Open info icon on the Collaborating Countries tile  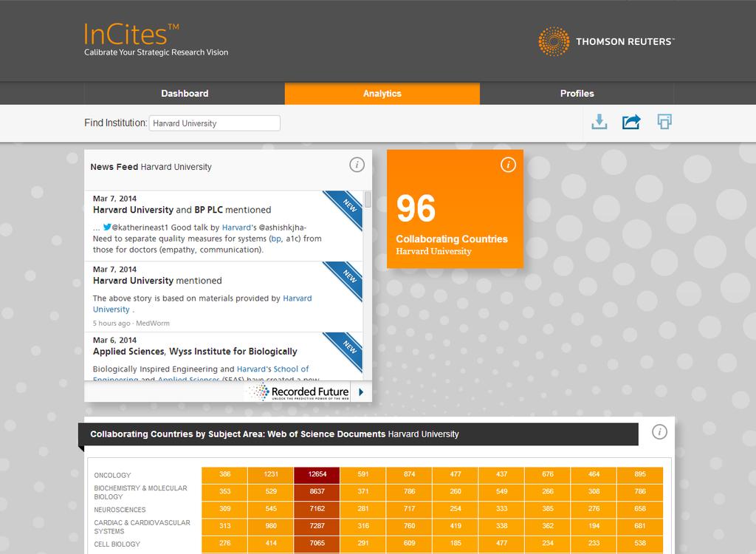(x=508, y=165)
